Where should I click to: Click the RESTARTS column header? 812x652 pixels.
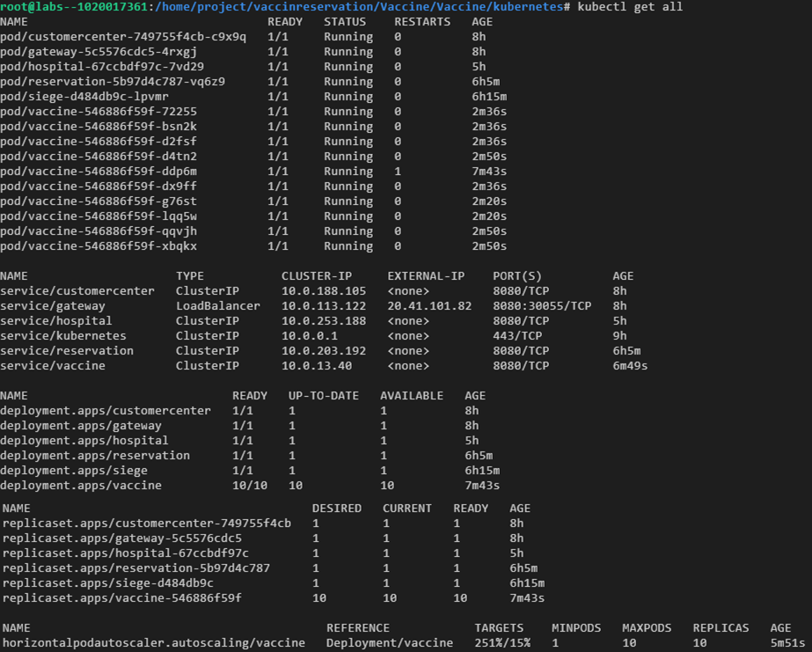[x=422, y=22]
